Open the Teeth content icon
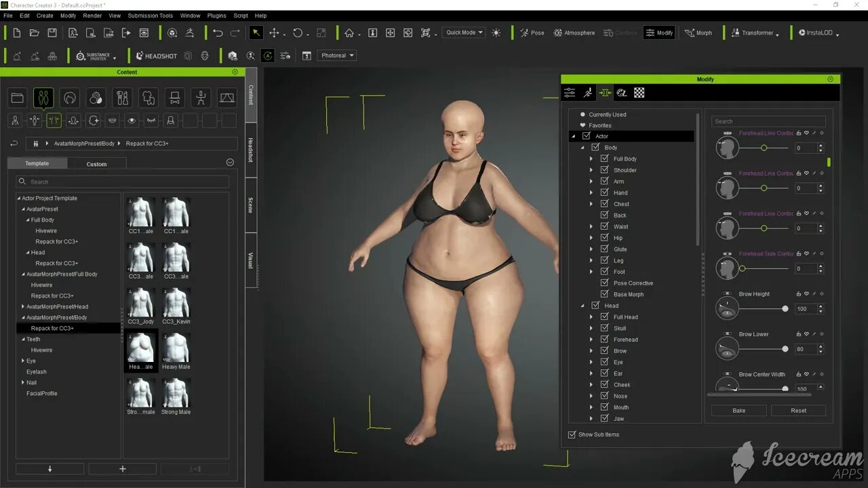This screenshot has width=868, height=488. (113, 121)
